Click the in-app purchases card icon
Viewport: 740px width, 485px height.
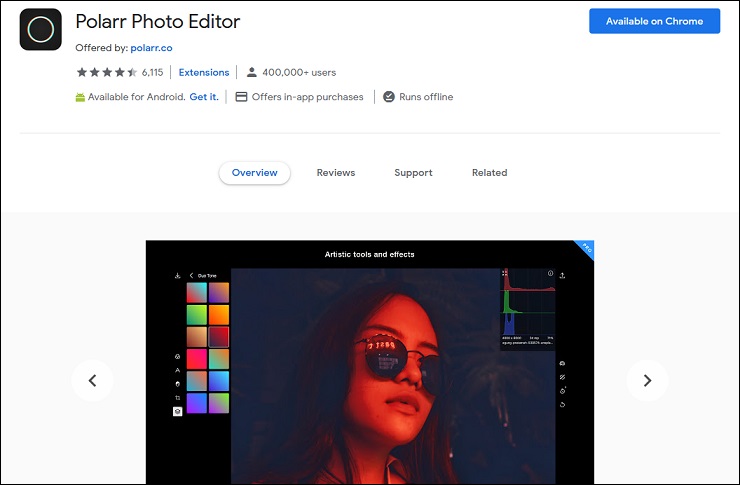[x=241, y=97]
